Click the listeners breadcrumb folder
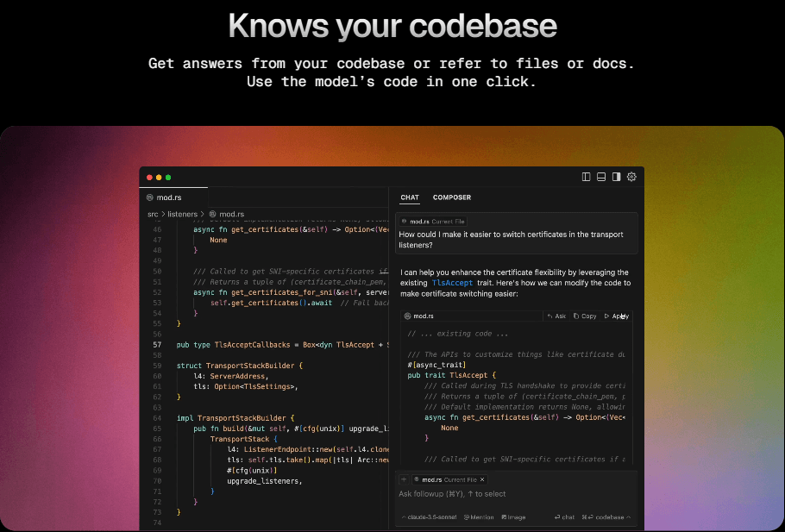 tap(182, 214)
